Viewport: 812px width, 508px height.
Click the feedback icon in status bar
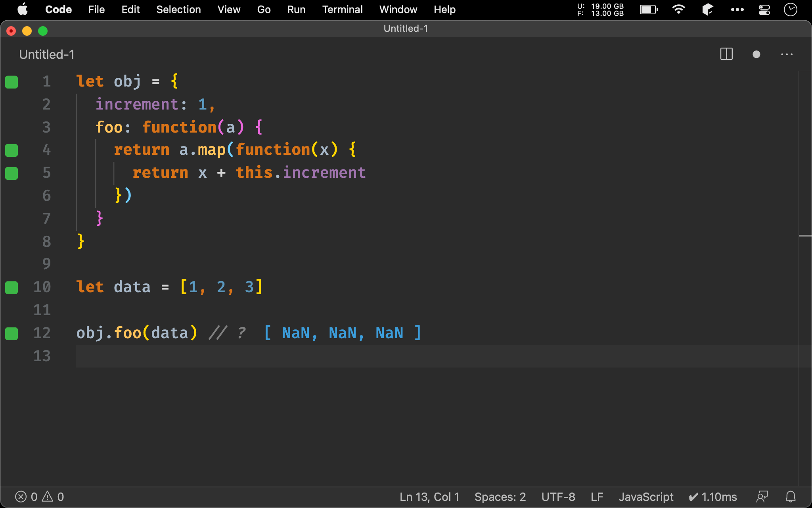click(762, 497)
